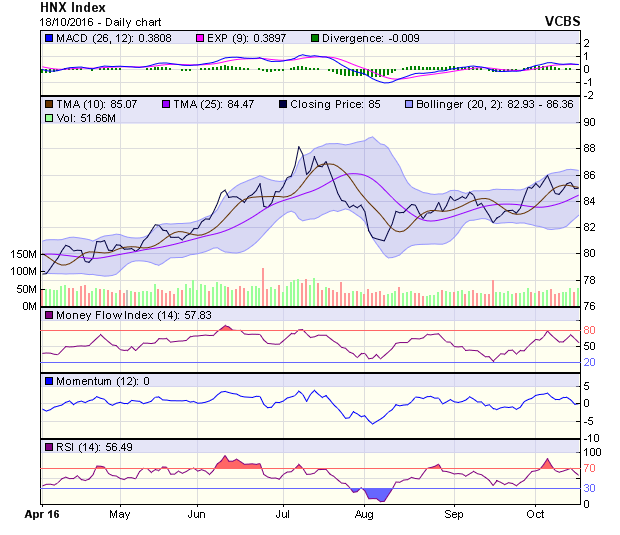620x535 pixels.
Task: Click the Oct label on time axis
Action: point(536,515)
